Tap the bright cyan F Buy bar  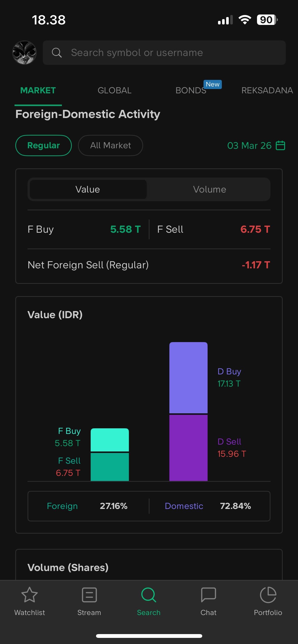pyautogui.click(x=110, y=440)
